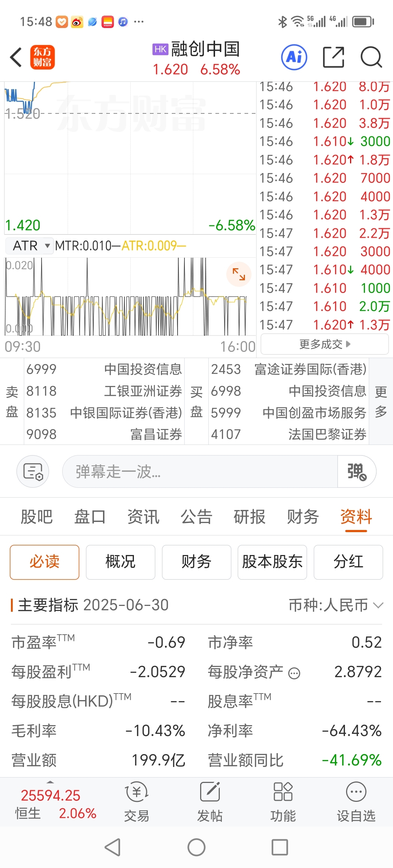Tap buyer broker 中国创盈市场服务
This screenshot has height=868, width=393.
tap(289, 413)
